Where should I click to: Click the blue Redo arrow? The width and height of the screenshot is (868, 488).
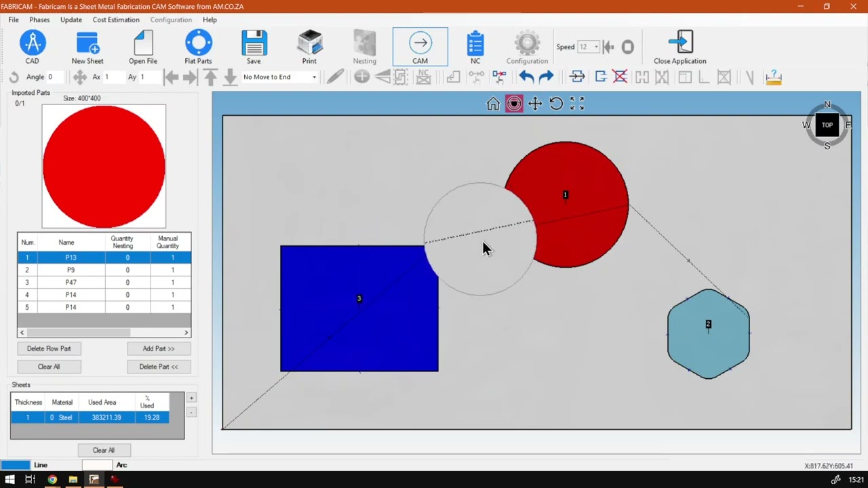546,77
